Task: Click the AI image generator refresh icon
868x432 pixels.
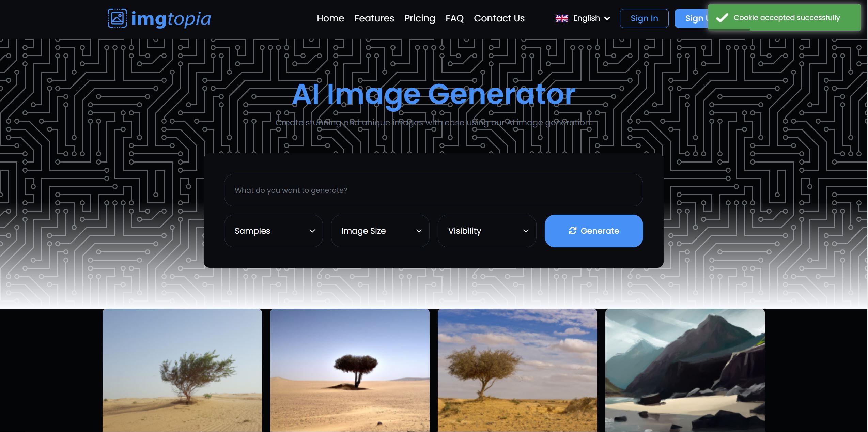Action: [x=572, y=230]
